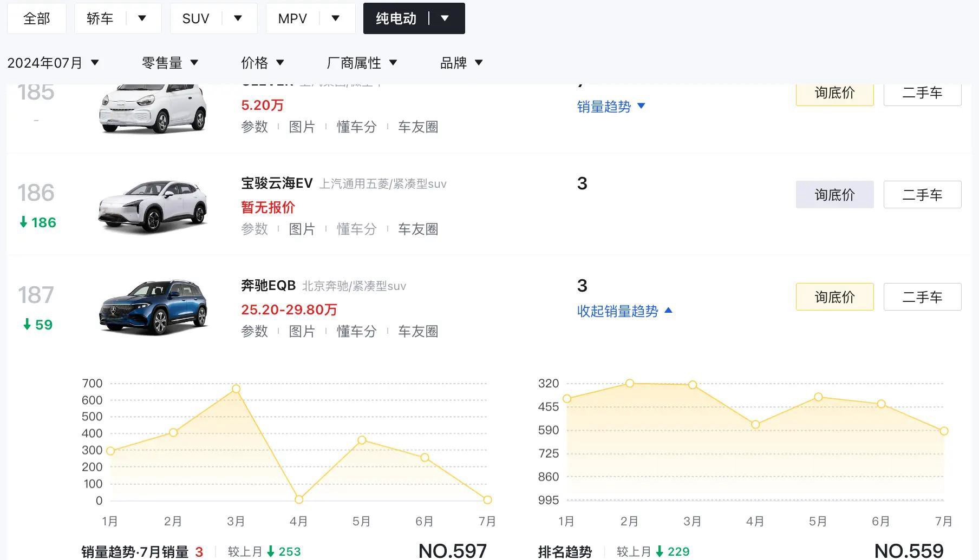Click the 宝骏云海EV car thumbnail
The image size is (979, 560).
[x=153, y=206]
